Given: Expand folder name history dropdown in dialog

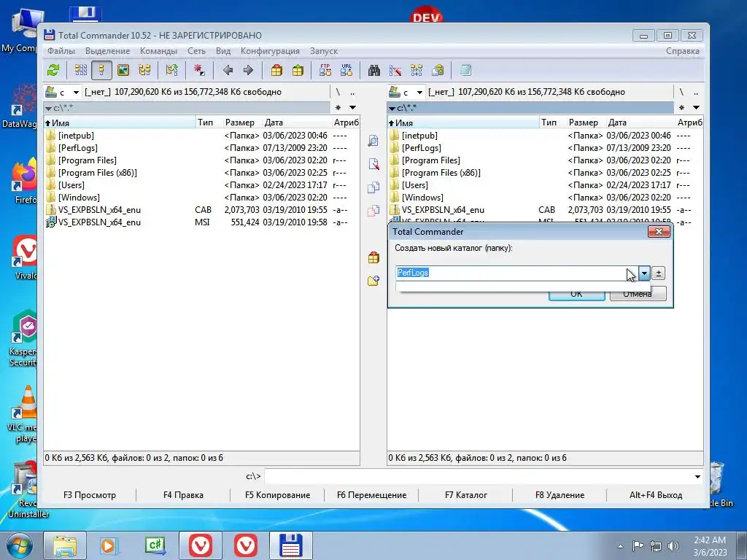Looking at the screenshot, I should coord(644,273).
